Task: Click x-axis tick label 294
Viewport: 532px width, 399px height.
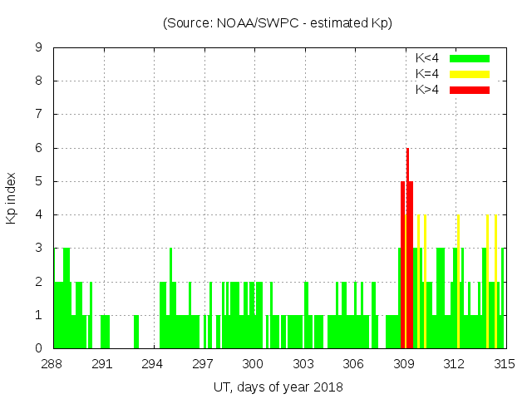Action: coord(153,364)
